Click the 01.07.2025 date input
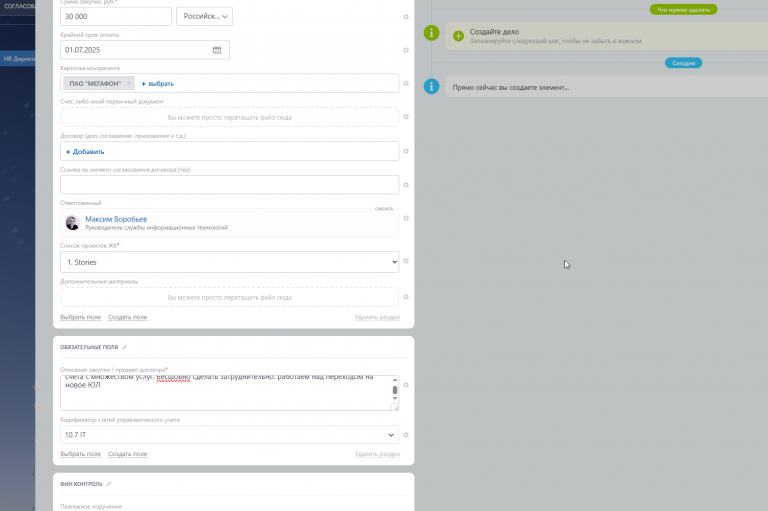This screenshot has height=511, width=768. 144,50
